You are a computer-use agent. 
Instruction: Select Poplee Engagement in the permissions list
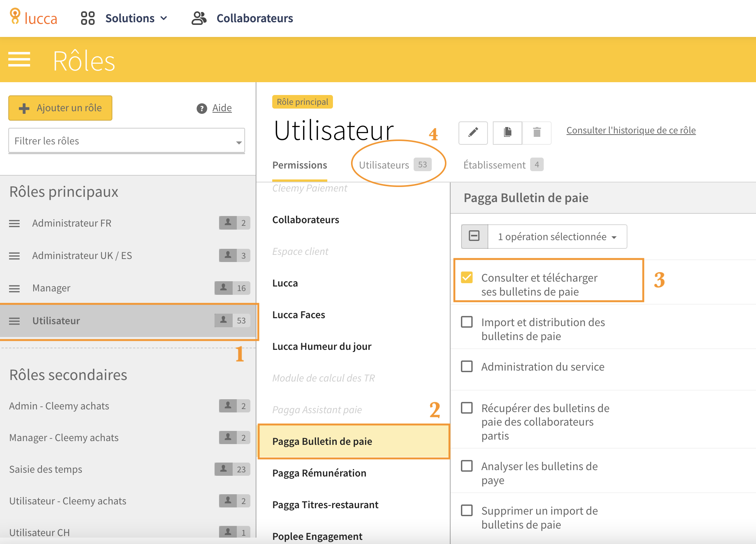(x=317, y=536)
